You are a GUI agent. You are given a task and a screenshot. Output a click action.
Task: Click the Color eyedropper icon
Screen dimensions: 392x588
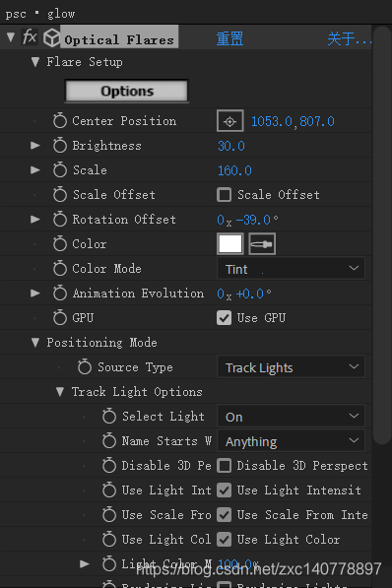coord(262,244)
